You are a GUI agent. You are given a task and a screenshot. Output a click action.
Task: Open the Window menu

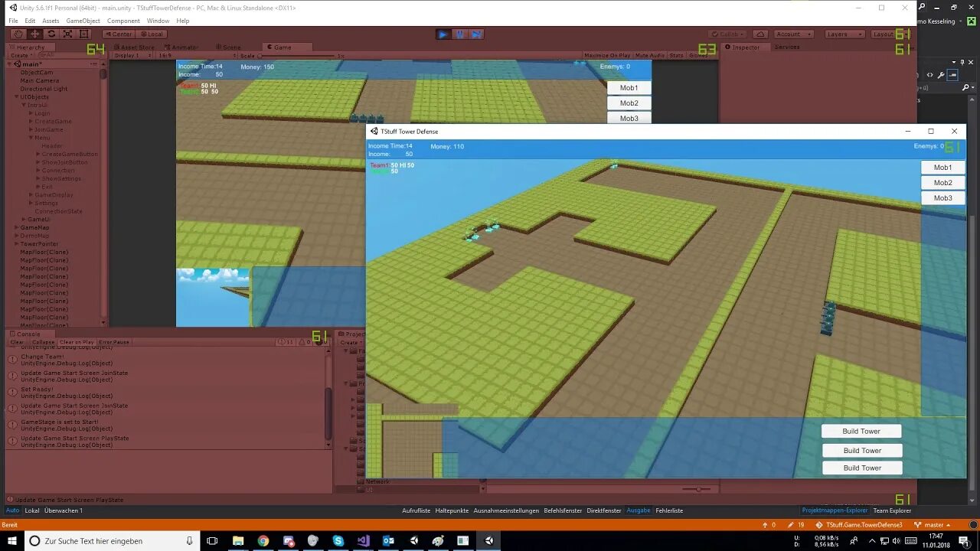click(158, 21)
